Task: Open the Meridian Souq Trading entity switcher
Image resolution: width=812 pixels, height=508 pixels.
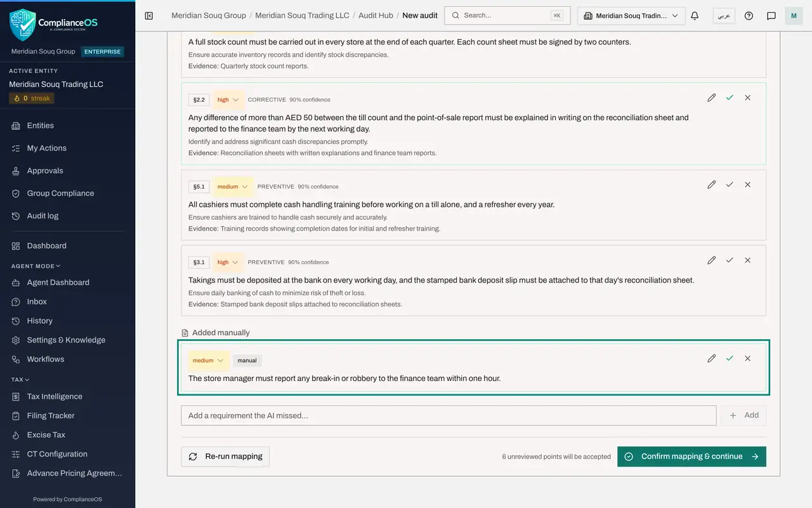Action: (631, 16)
